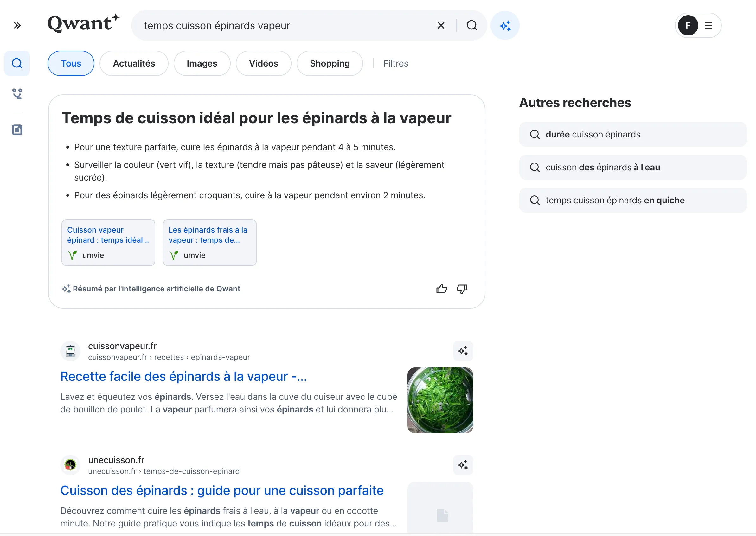Click inside the search text field
Screen dimensions: 756x536
point(284,25)
